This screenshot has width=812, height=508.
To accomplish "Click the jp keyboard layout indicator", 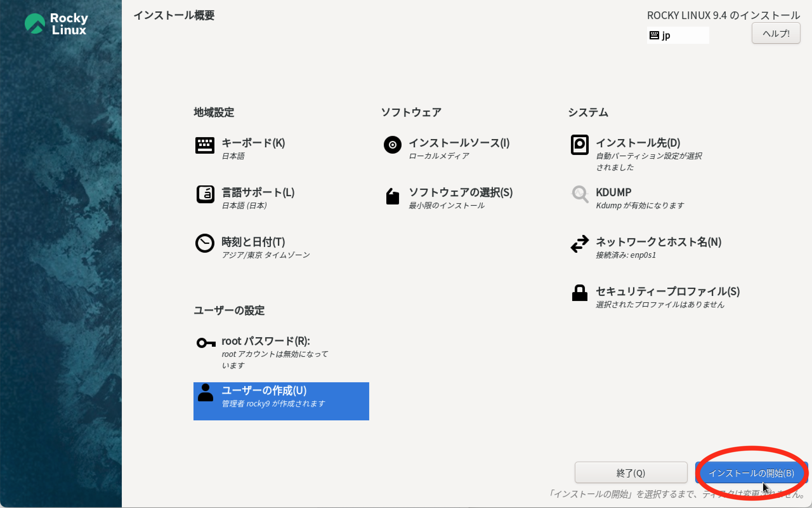I will coord(678,35).
